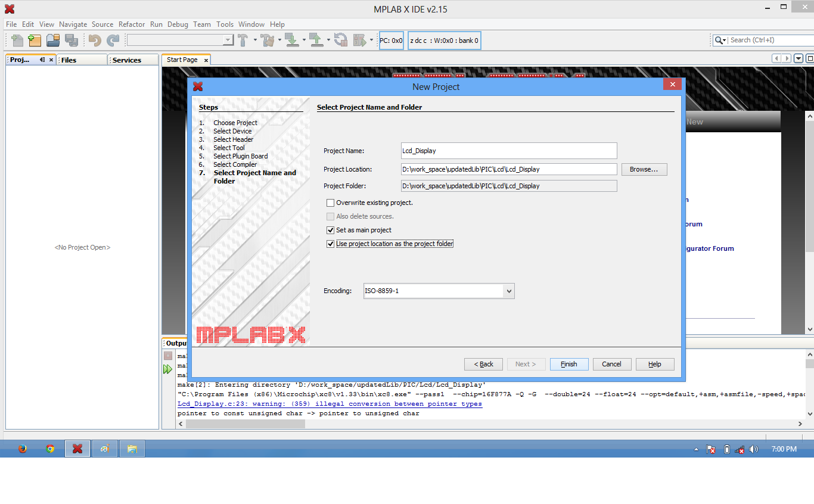Uncheck Set as main project

tap(331, 230)
